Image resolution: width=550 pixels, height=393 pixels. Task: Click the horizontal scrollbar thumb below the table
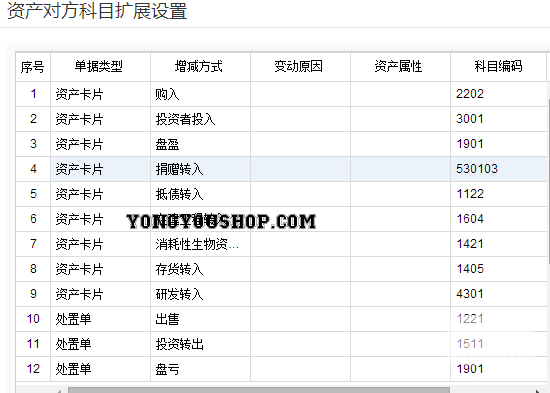tap(259, 390)
